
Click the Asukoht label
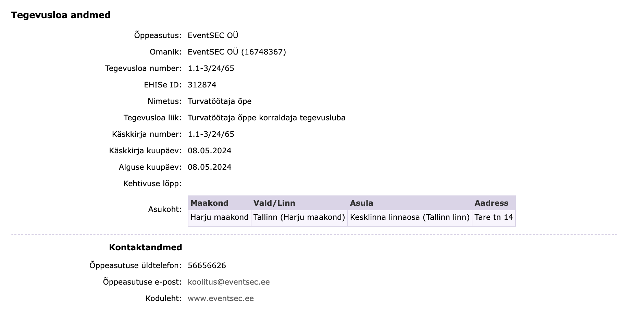tap(165, 209)
